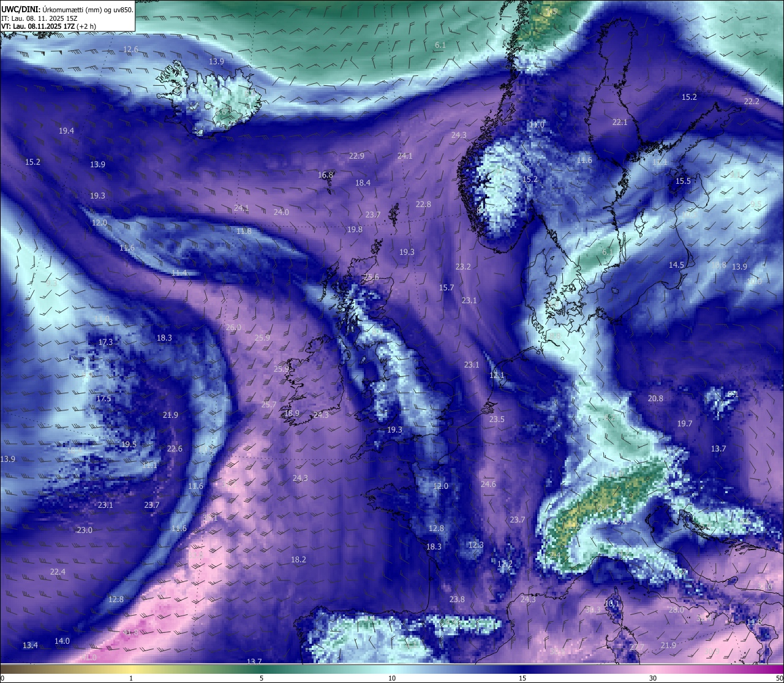
Task: Select the 23.2 value label
Action: 463,266
